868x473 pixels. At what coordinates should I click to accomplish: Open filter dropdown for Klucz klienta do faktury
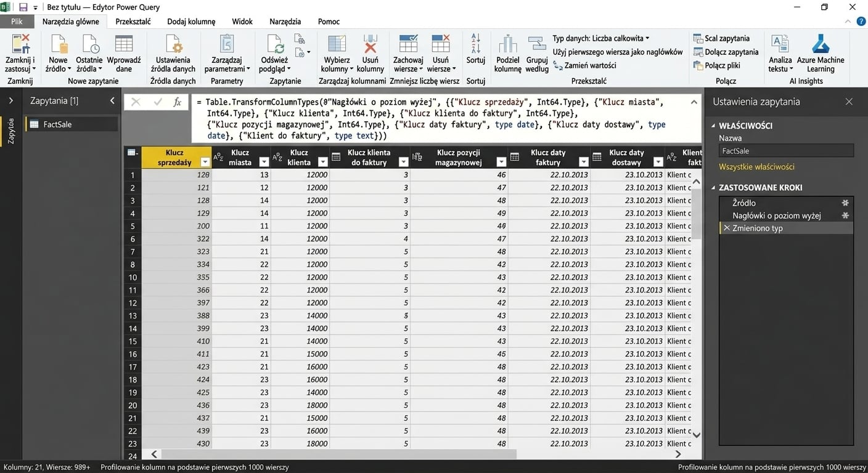(x=403, y=162)
